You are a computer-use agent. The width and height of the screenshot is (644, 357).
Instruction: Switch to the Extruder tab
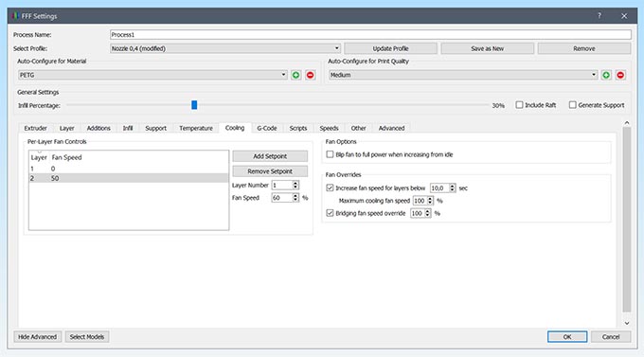tap(35, 128)
